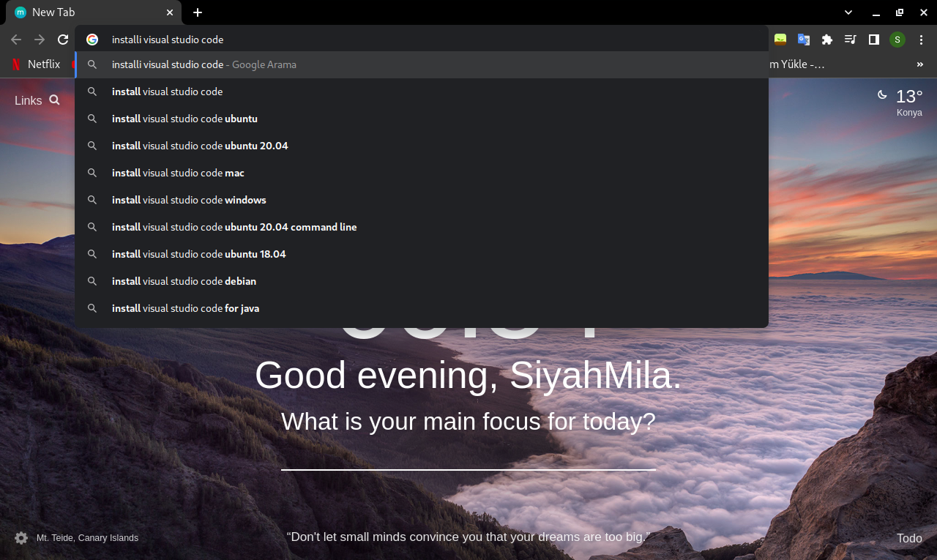Viewport: 937px width, 560px height.
Task: Open the green S profile avatar
Action: [897, 40]
